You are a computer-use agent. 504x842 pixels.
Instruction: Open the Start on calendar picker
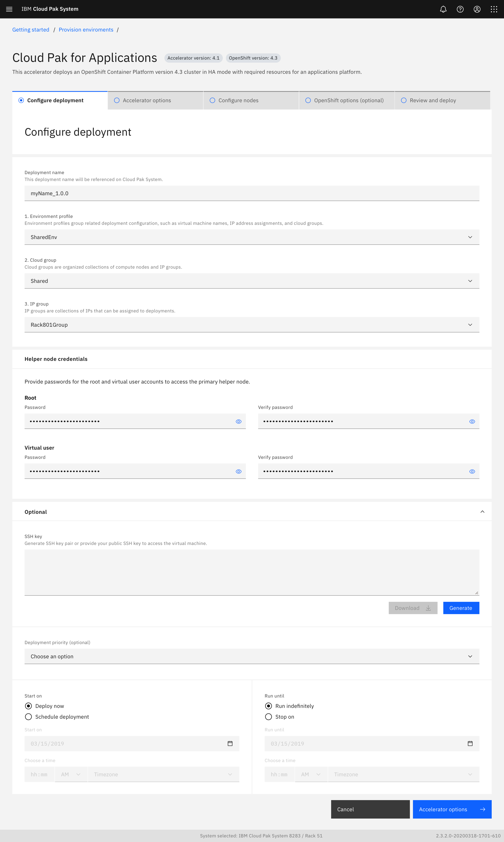pos(230,744)
